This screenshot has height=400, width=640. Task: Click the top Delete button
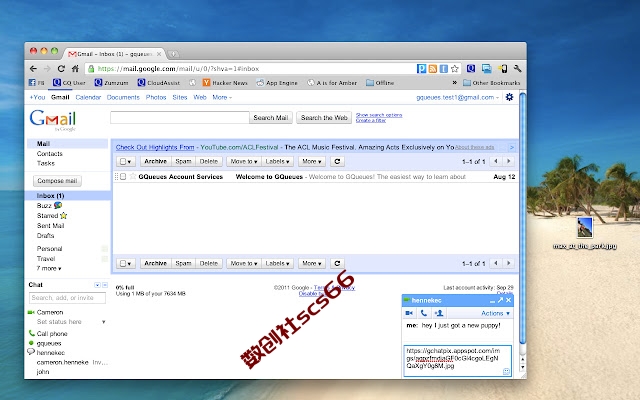(x=209, y=162)
